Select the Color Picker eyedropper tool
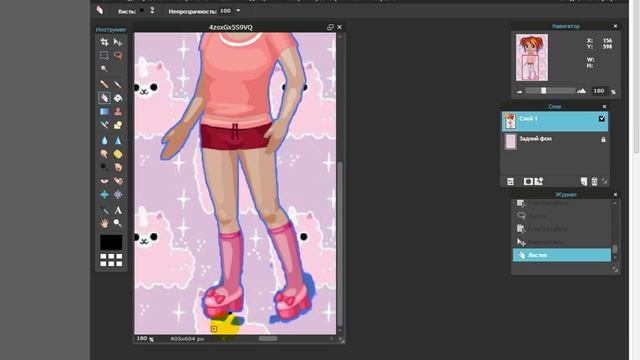 click(x=104, y=210)
